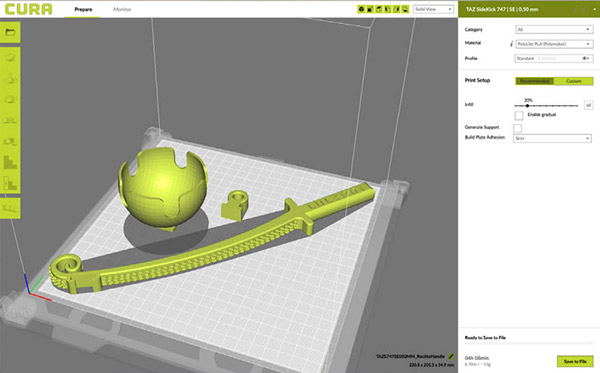The image size is (600, 373).
Task: Expand the Material dropdown
Action: click(x=554, y=44)
